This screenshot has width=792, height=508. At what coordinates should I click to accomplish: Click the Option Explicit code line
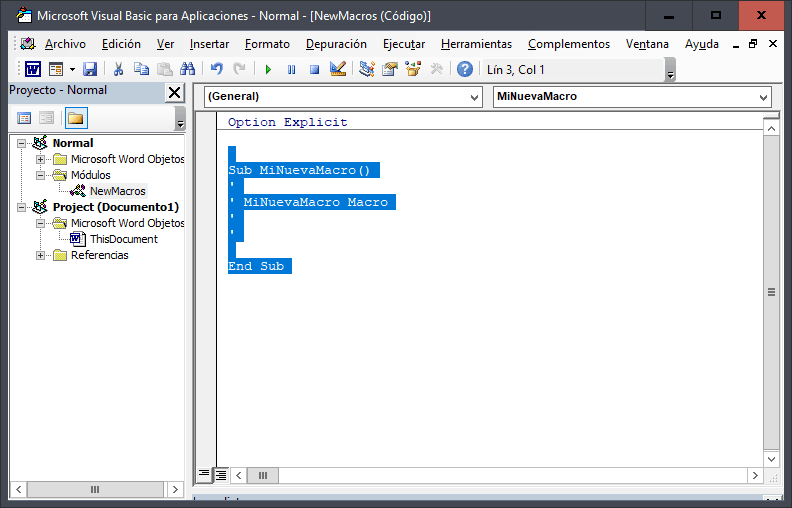(x=287, y=122)
